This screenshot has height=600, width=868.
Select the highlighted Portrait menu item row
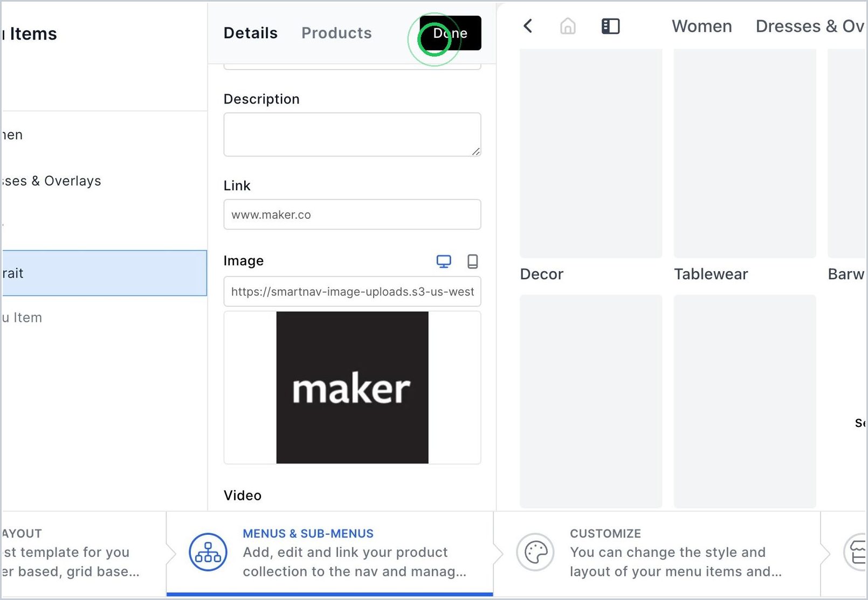pyautogui.click(x=105, y=273)
